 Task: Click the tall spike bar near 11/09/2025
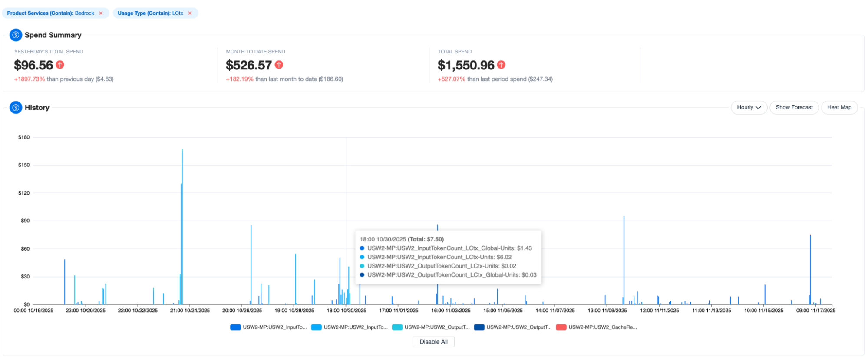[624, 261]
